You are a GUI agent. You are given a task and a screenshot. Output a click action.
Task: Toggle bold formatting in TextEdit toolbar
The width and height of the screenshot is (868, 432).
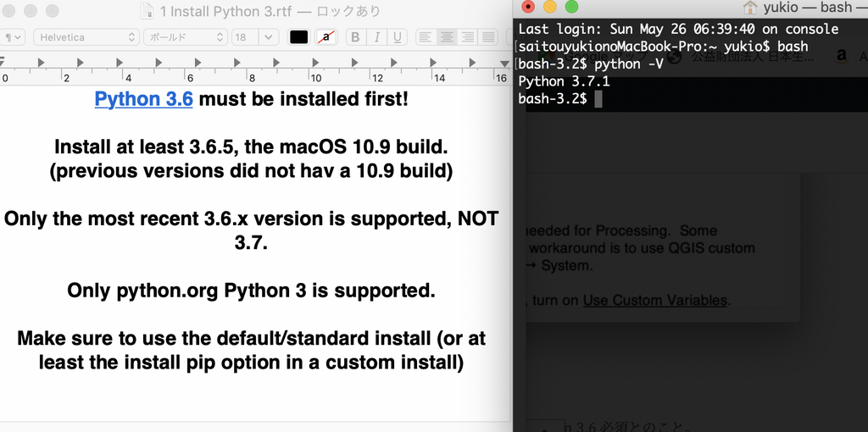(x=356, y=37)
